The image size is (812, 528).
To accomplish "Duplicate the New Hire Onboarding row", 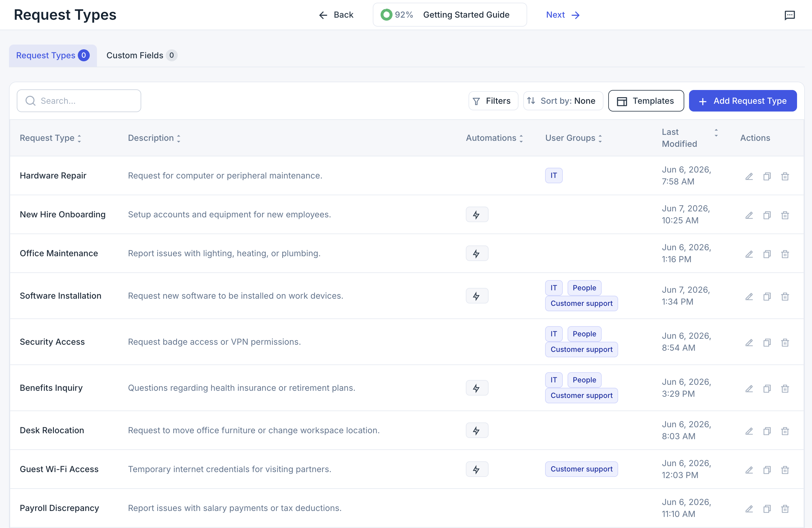I will (767, 215).
